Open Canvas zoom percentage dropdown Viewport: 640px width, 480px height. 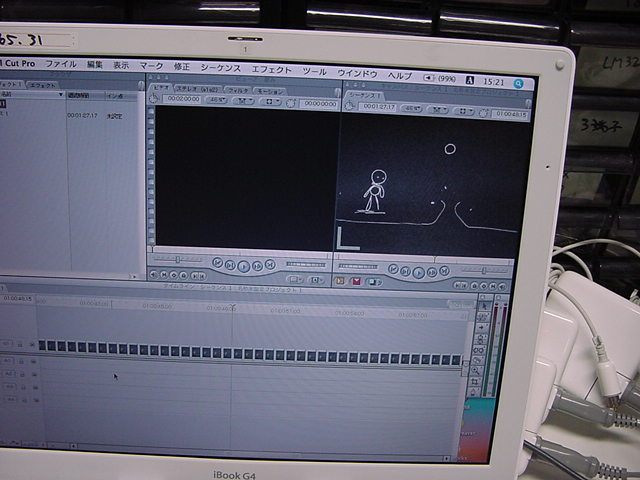click(411, 108)
